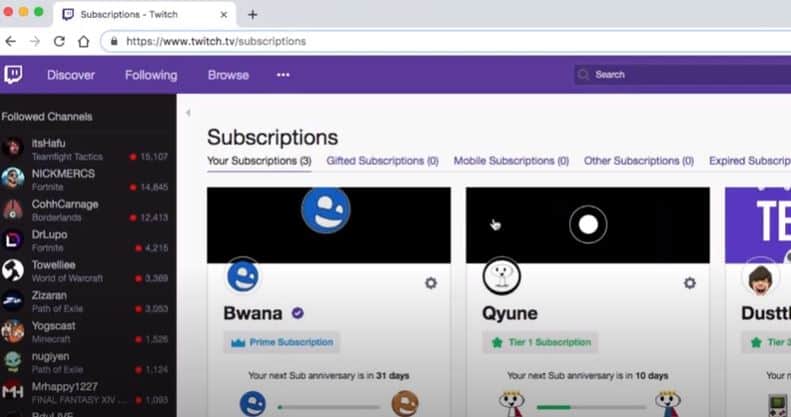
Task: Reload the page with refresh icon
Action: 59,41
